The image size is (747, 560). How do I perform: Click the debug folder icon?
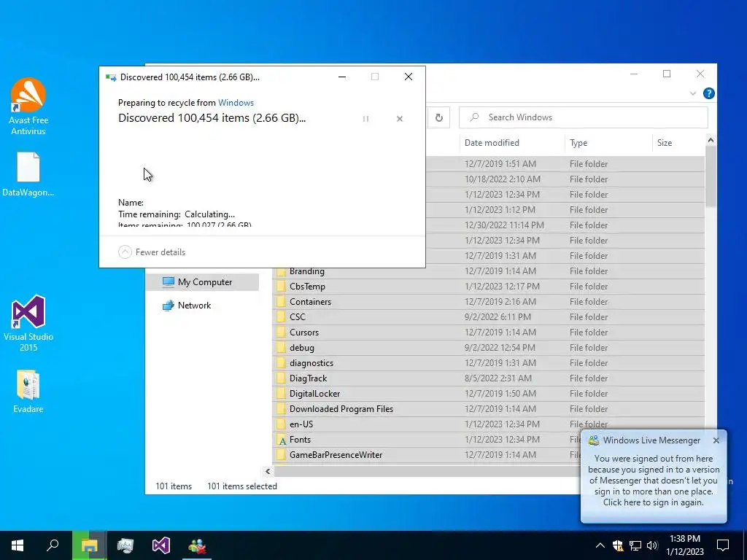[281, 348]
